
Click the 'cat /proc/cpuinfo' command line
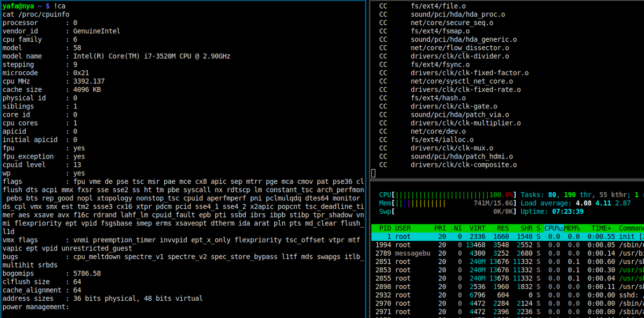pyautogui.click(x=35, y=14)
